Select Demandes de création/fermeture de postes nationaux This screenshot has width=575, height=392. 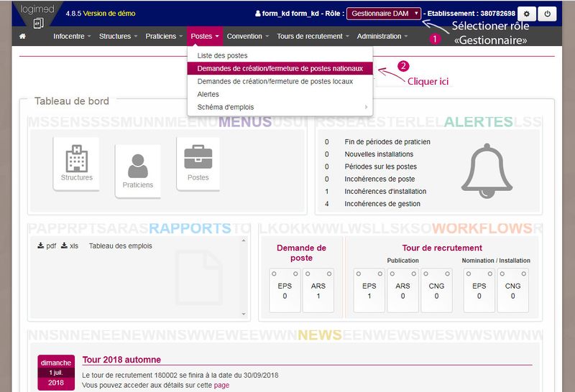280,68
